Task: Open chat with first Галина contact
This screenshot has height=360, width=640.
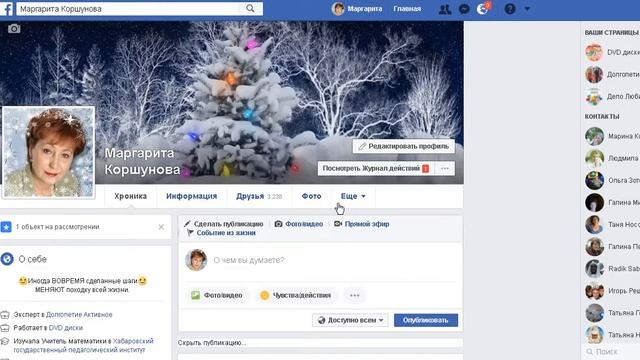Action: (x=612, y=202)
